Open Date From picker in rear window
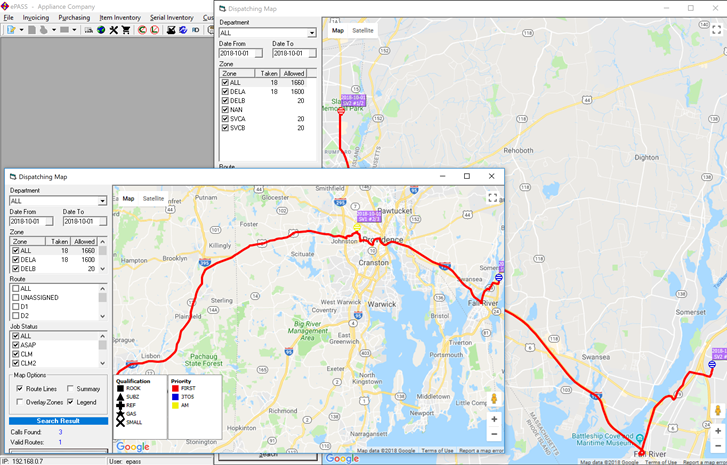 (259, 53)
